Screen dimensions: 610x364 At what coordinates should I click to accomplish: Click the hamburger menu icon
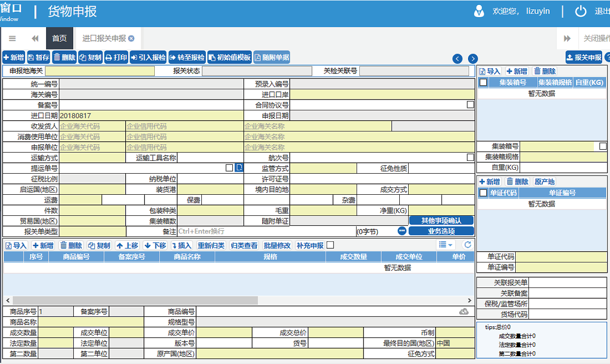pos(12,38)
